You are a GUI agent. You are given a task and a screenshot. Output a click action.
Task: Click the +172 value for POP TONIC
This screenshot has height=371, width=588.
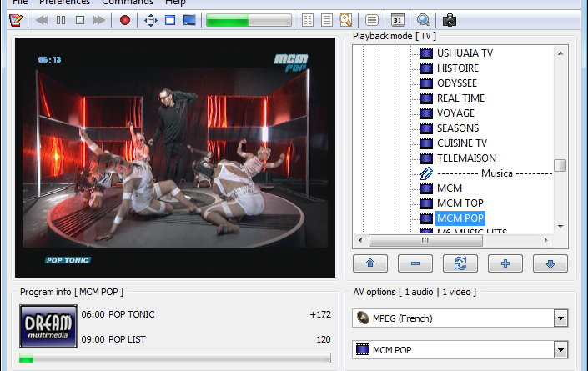(x=320, y=314)
